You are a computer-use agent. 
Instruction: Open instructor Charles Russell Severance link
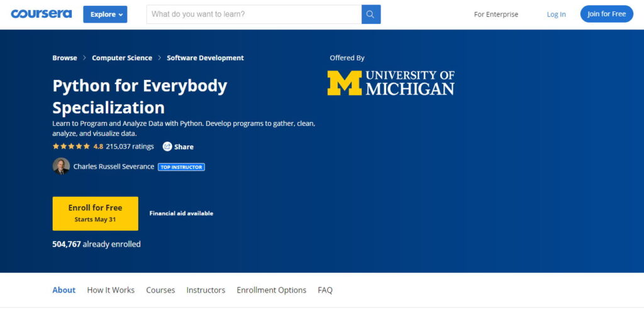click(114, 167)
